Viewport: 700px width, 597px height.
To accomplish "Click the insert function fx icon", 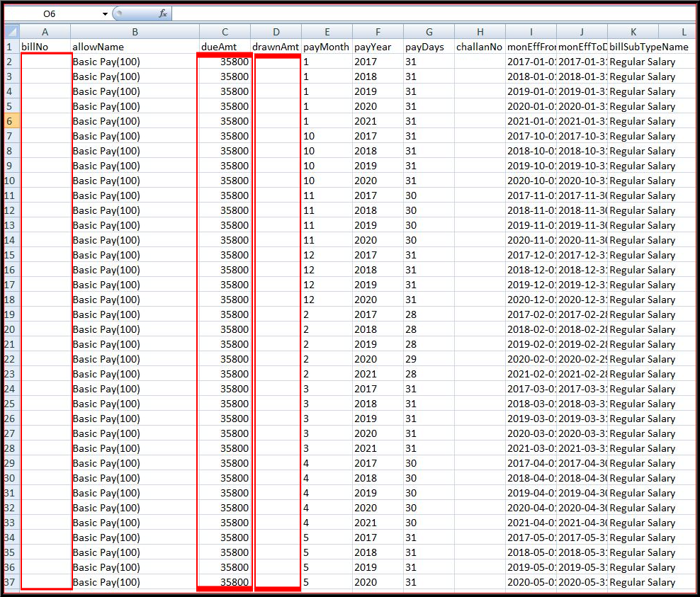I will pyautogui.click(x=163, y=14).
